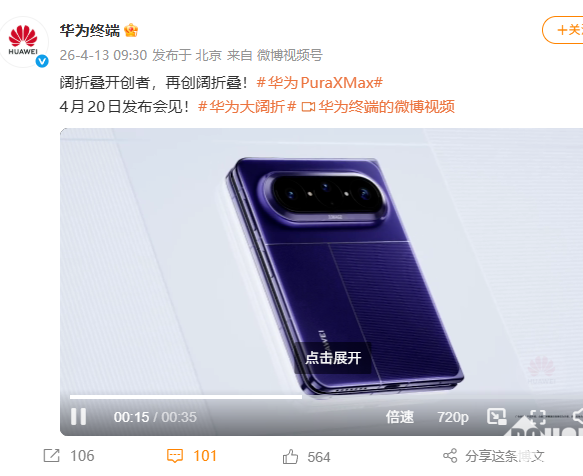Open comments via the 101 comment icon

[175, 456]
